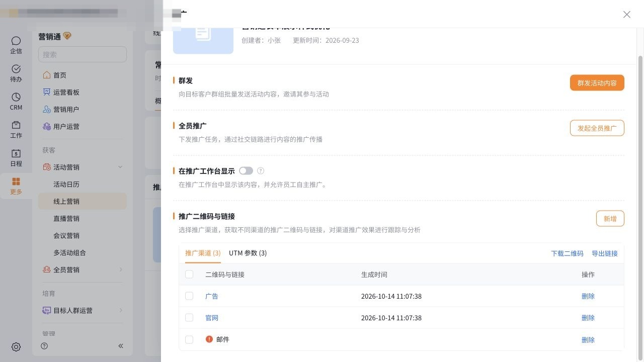Select the 更多 grid icon

pos(16,182)
